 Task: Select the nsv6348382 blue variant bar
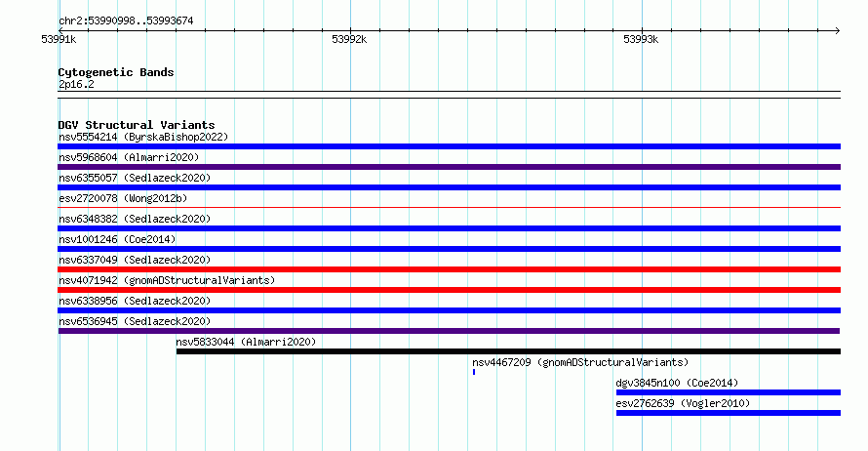point(449,228)
